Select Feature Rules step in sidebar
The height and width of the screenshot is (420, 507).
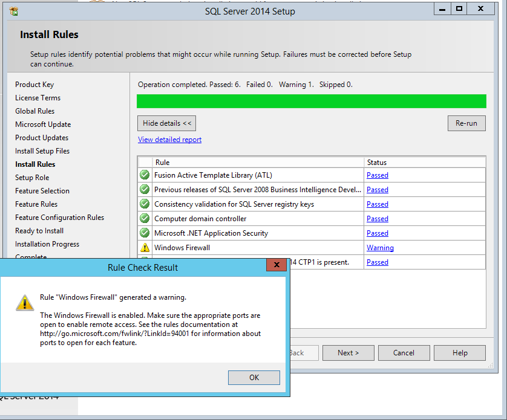(x=36, y=204)
